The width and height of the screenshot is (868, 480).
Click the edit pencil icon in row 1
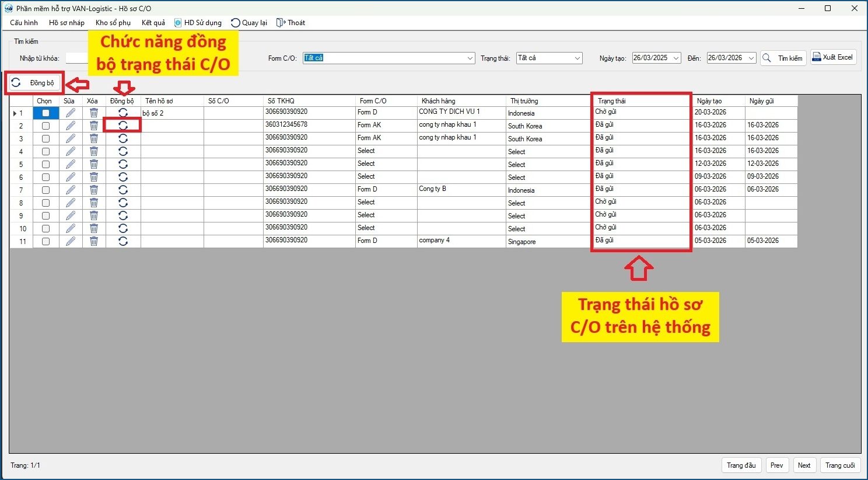click(x=71, y=113)
